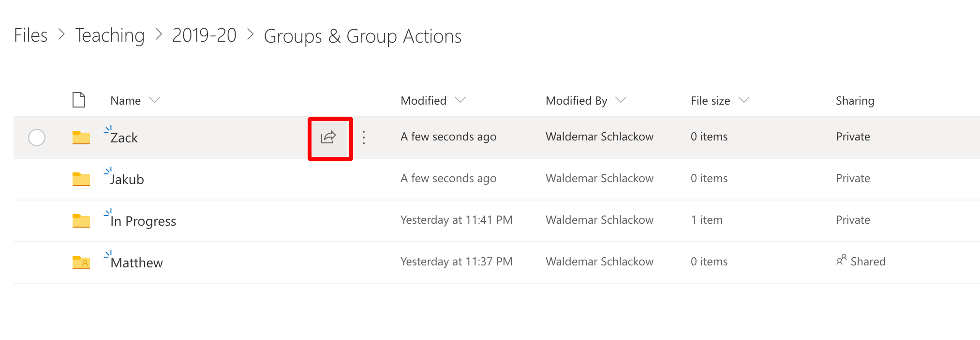
Task: Click the Shared people icon for Matthew
Action: (842, 261)
